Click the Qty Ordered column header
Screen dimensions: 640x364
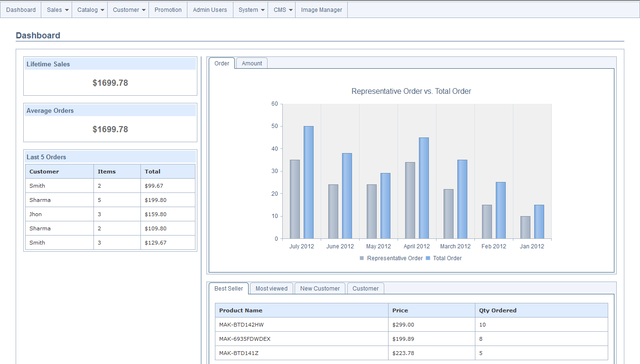coord(497,310)
